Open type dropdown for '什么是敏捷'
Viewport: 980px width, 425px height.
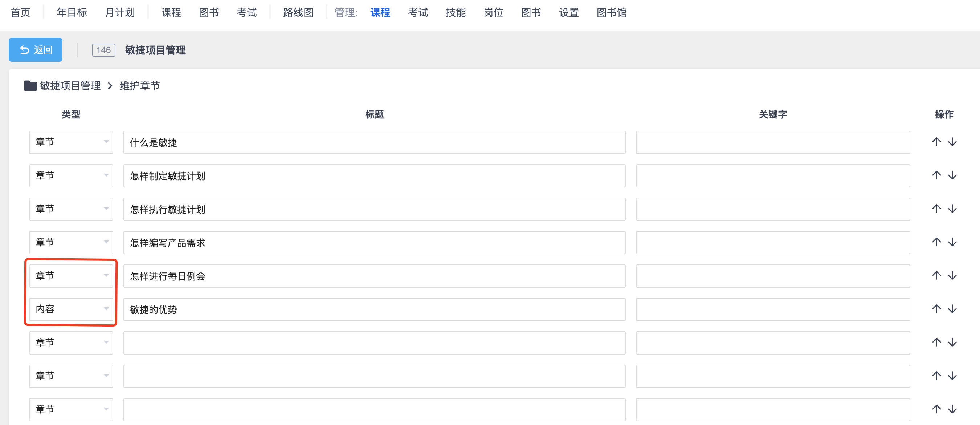[x=71, y=142]
